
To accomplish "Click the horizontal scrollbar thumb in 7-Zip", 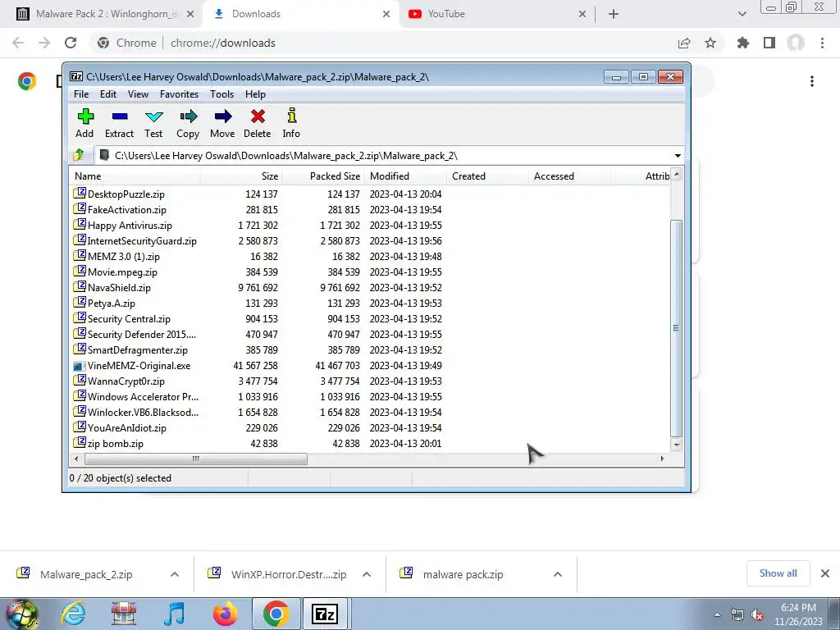I will pos(195,459).
